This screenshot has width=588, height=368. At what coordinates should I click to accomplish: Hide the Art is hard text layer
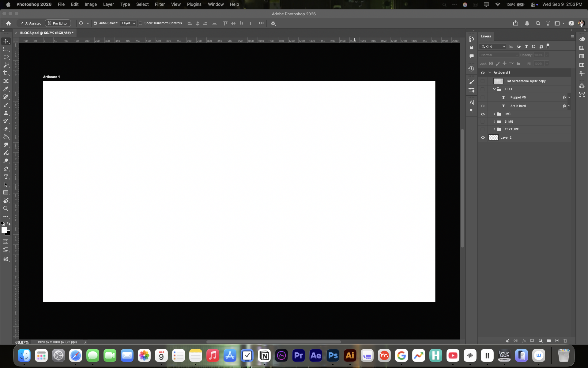tap(483, 106)
